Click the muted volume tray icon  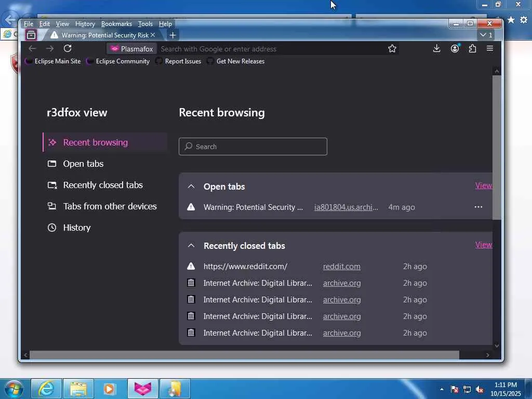coord(480,390)
